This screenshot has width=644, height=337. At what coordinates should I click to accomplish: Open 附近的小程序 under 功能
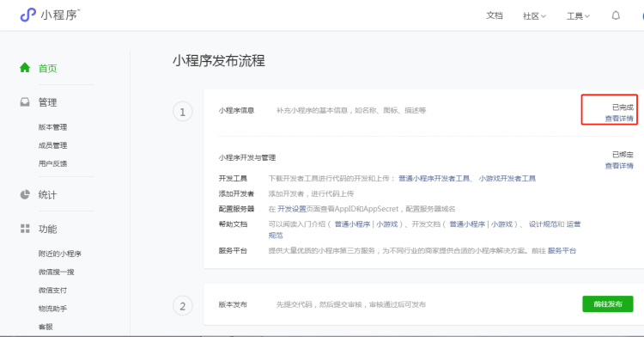click(60, 254)
